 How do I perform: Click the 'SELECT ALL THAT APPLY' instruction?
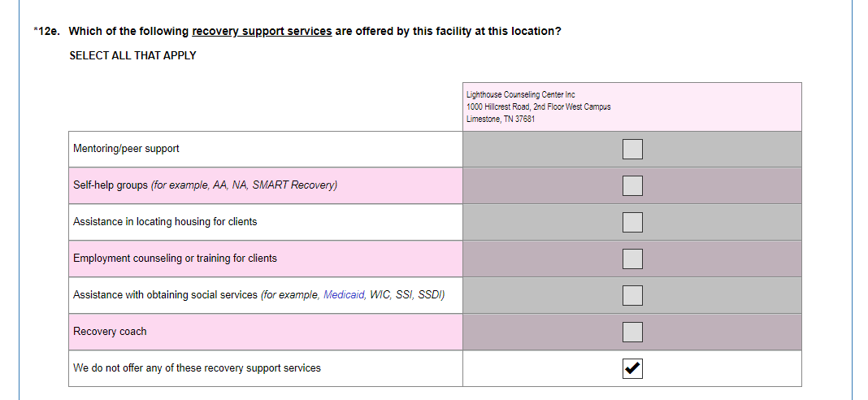click(x=132, y=56)
